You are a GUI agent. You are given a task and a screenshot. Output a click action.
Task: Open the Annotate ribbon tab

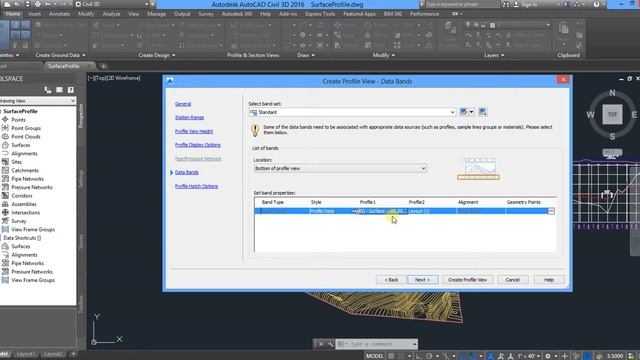click(59, 14)
